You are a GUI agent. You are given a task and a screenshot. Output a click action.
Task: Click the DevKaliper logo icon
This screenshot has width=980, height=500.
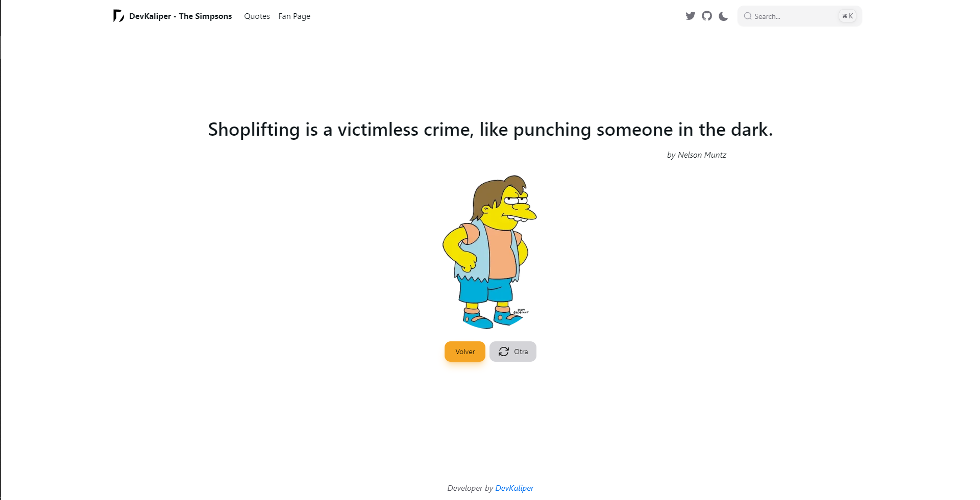pos(117,16)
